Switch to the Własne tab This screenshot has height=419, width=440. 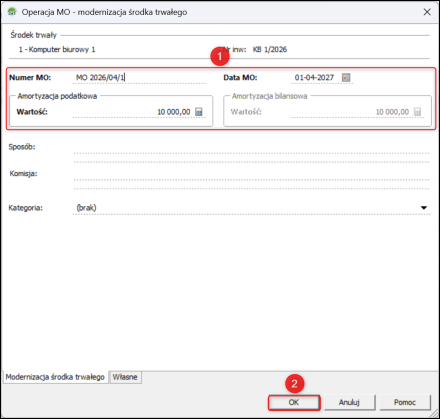point(125,377)
